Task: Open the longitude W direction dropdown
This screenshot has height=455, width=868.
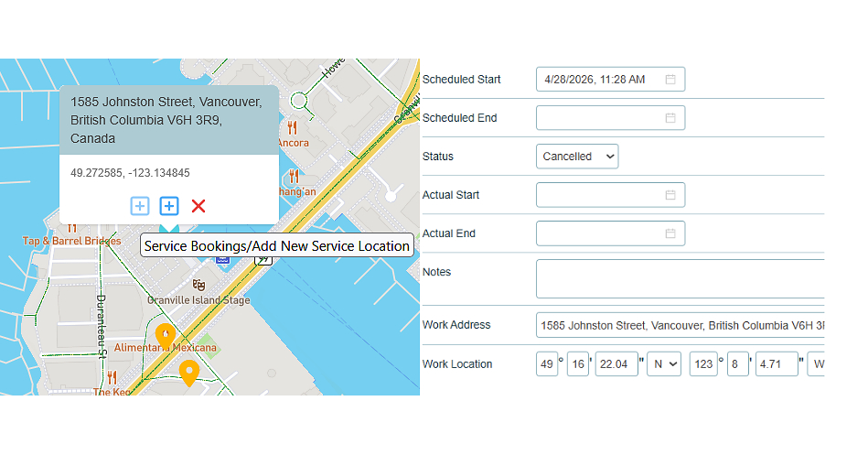Action: coord(816,364)
